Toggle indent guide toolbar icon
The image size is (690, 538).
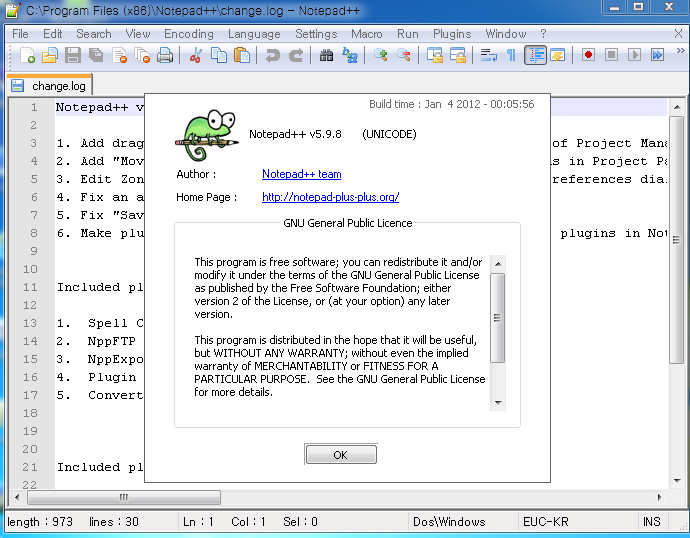(535, 55)
